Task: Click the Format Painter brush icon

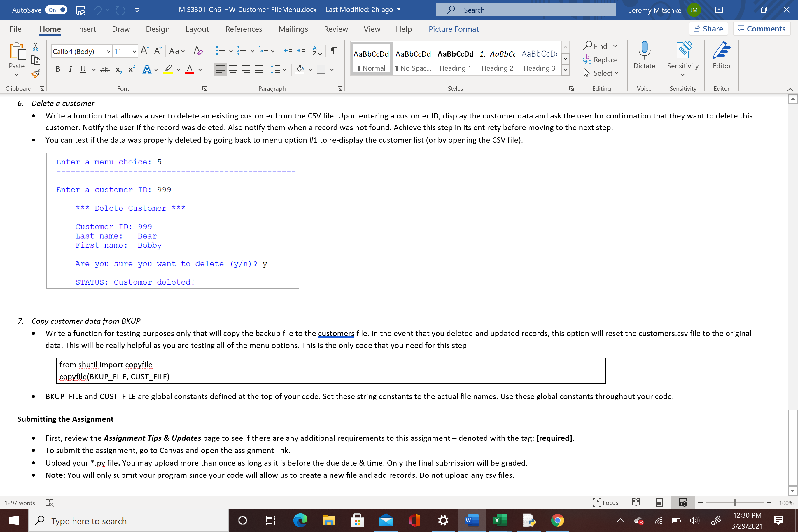Action: pyautogui.click(x=36, y=73)
